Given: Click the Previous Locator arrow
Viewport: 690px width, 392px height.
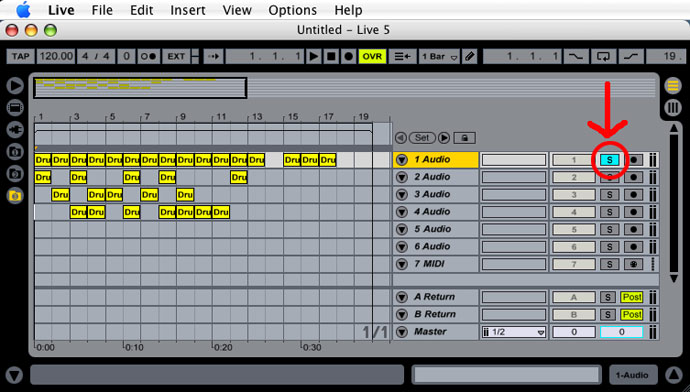Looking at the screenshot, I should (400, 138).
